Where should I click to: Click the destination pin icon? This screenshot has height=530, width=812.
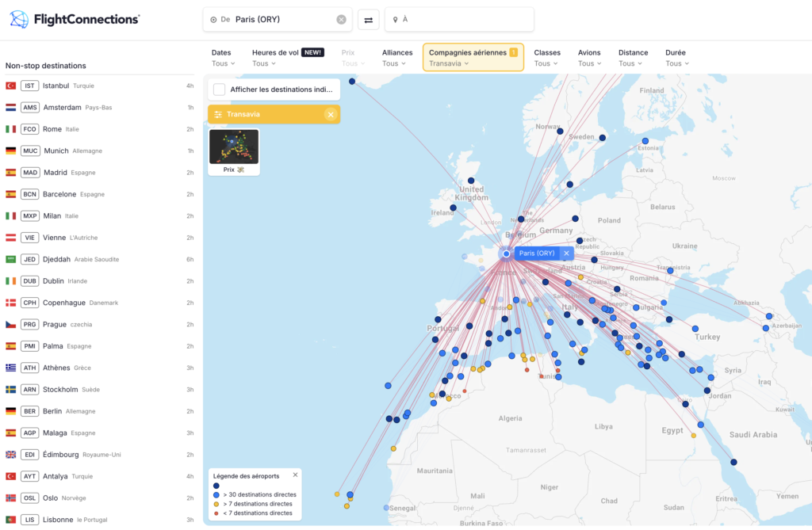pyautogui.click(x=395, y=20)
